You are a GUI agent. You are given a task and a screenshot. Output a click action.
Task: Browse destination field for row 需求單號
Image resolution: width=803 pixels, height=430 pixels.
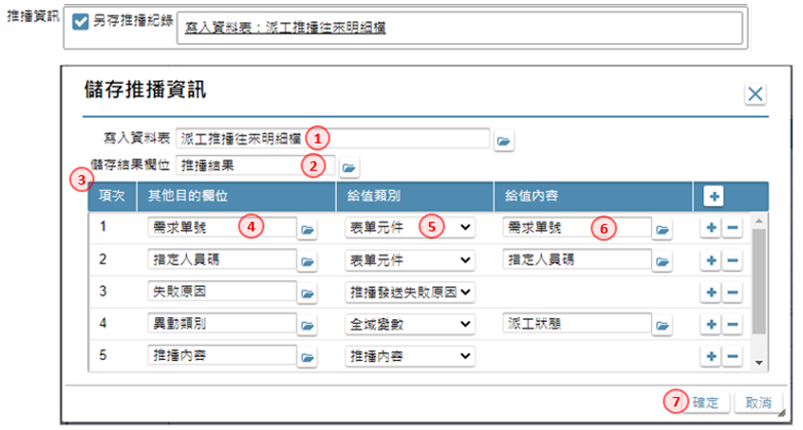[x=307, y=230]
